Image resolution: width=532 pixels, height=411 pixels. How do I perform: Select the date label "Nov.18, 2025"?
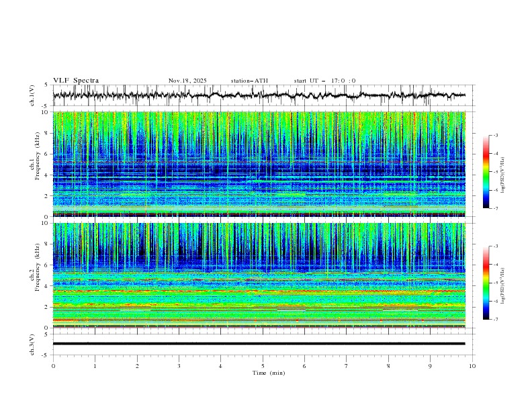click(x=187, y=81)
